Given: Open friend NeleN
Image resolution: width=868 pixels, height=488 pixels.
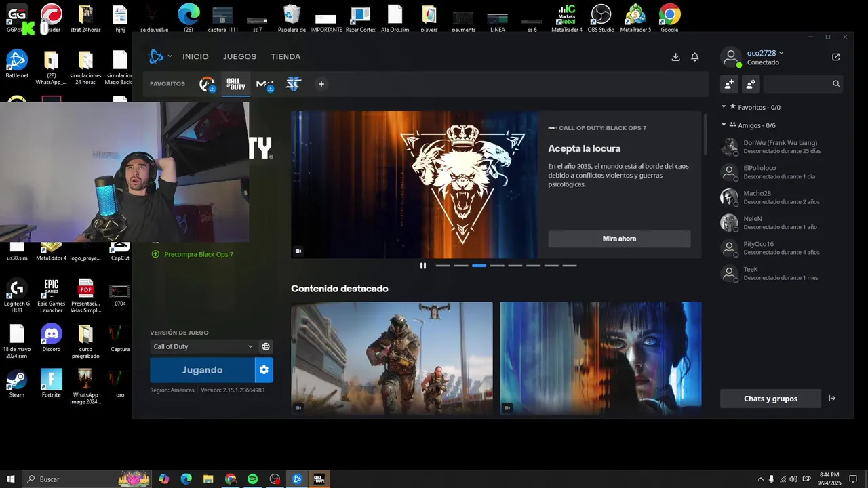Looking at the screenshot, I should coord(781,222).
